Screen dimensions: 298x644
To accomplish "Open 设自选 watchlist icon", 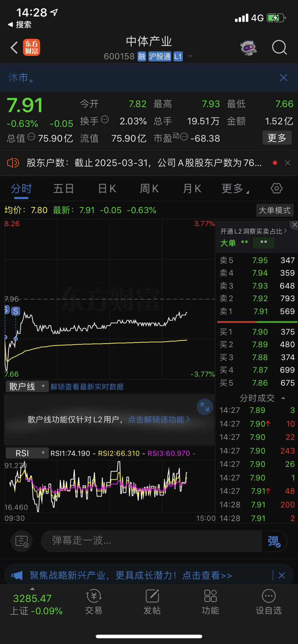I will pyautogui.click(x=268, y=602).
